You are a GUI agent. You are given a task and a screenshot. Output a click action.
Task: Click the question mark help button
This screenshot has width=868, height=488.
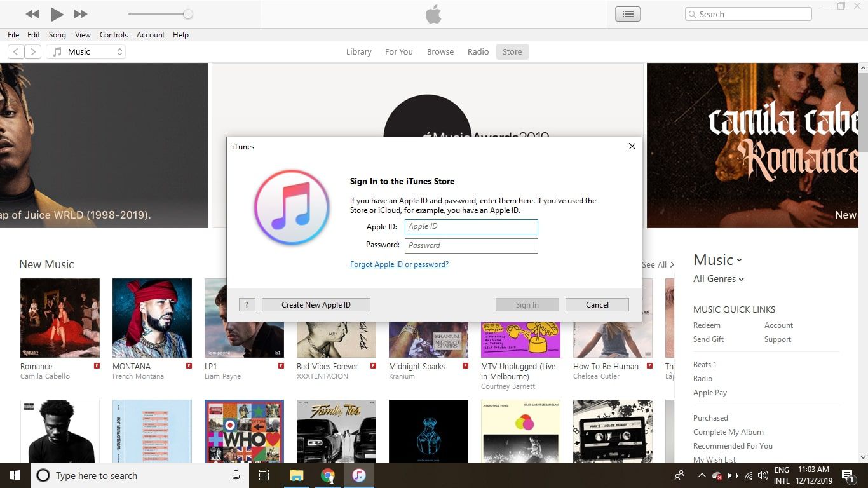pos(247,305)
